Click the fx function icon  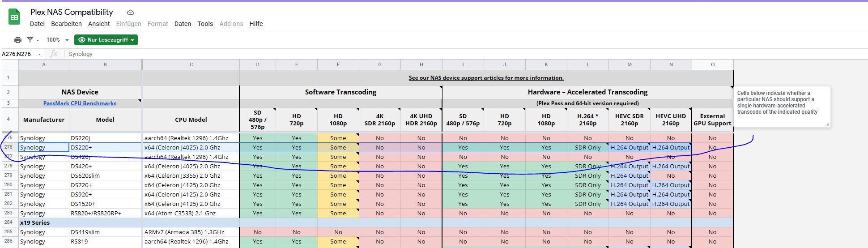coord(54,54)
